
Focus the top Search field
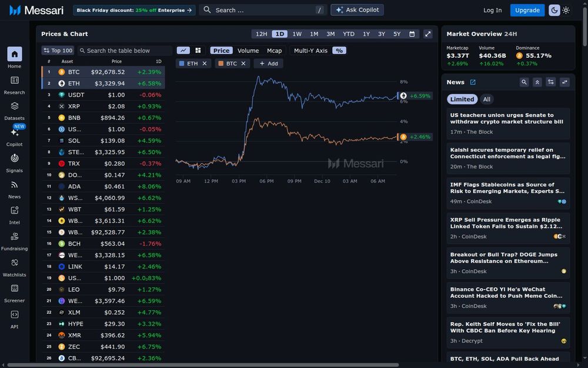click(x=262, y=10)
